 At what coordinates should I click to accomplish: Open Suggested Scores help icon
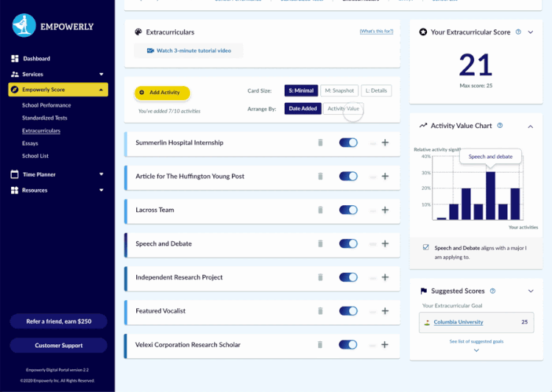click(x=492, y=291)
